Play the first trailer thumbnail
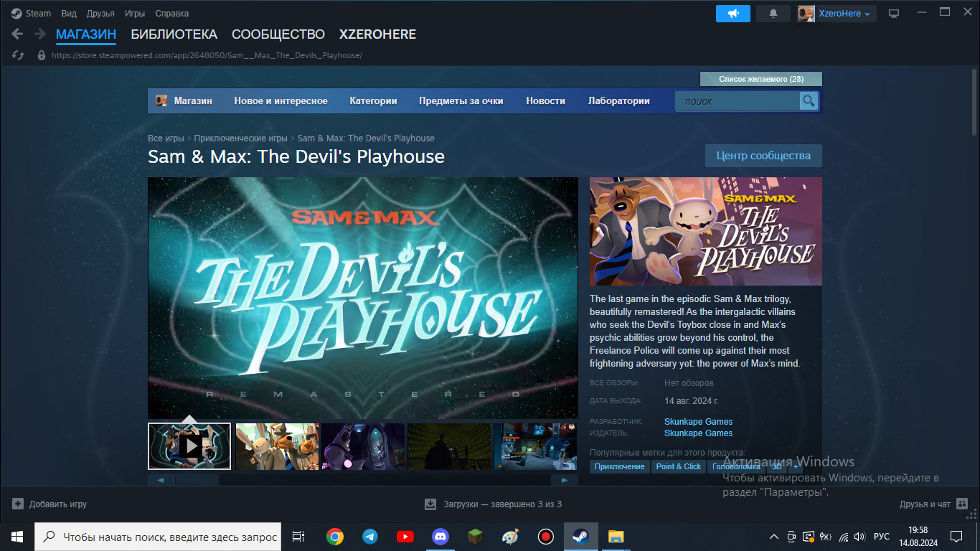This screenshot has height=551, width=980. 189,446
